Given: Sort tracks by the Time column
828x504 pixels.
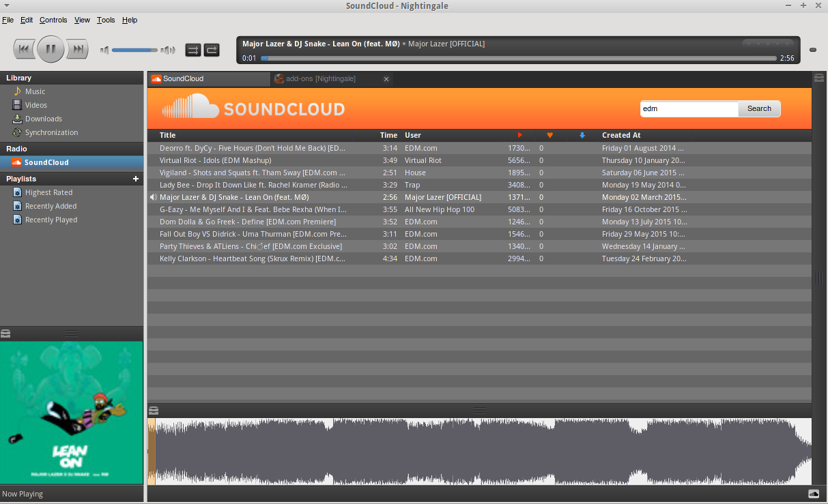Looking at the screenshot, I should coord(388,135).
